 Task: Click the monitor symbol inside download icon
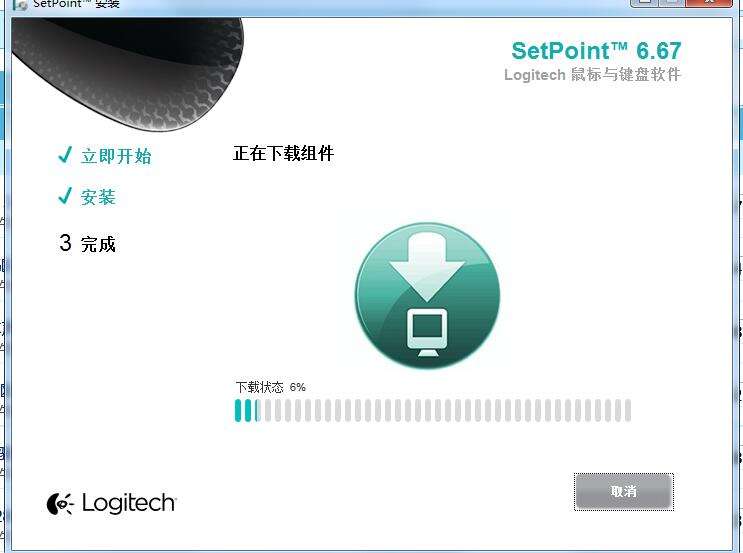tap(427, 332)
